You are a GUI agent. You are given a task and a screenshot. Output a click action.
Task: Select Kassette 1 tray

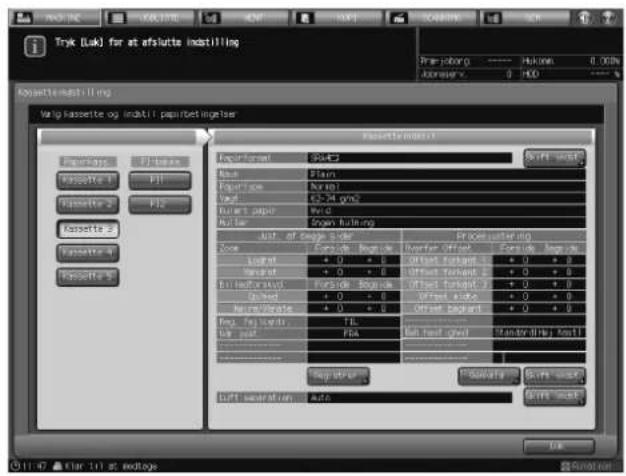tap(88, 180)
